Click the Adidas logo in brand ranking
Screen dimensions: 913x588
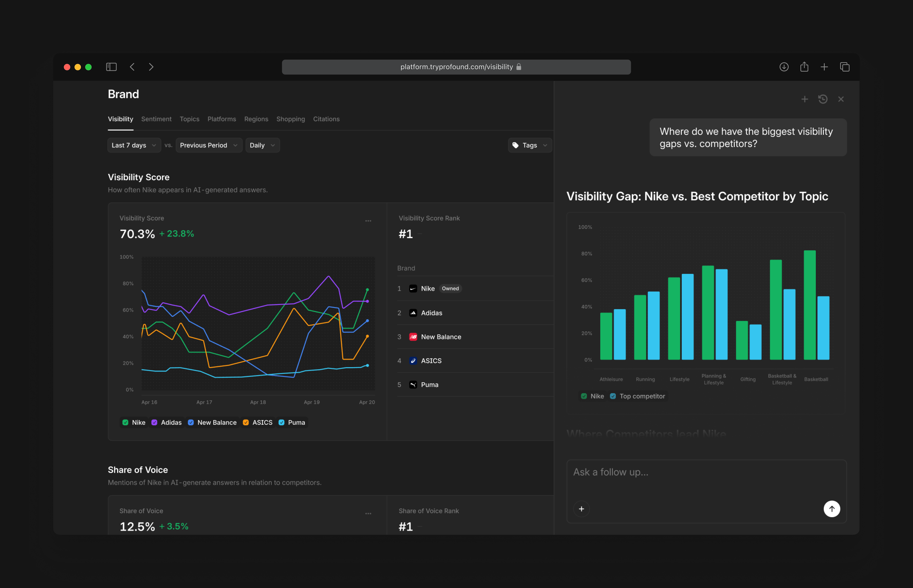pyautogui.click(x=413, y=313)
